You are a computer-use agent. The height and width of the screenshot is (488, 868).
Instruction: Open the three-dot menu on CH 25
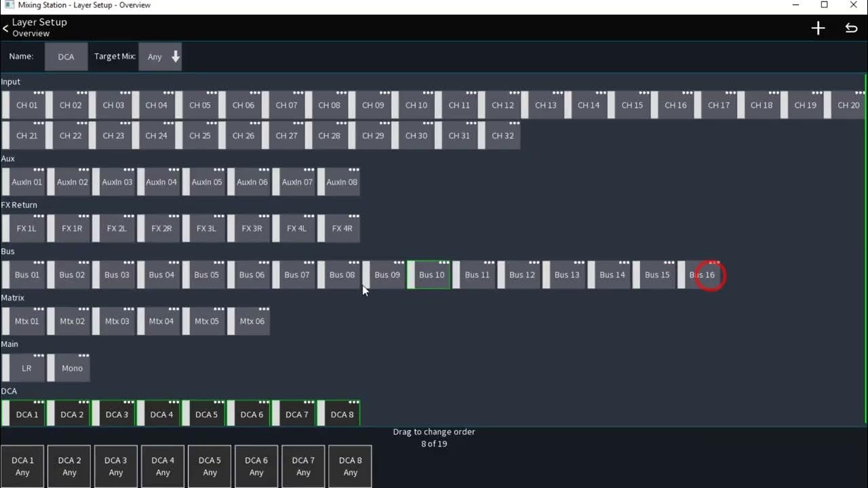pyautogui.click(x=212, y=123)
